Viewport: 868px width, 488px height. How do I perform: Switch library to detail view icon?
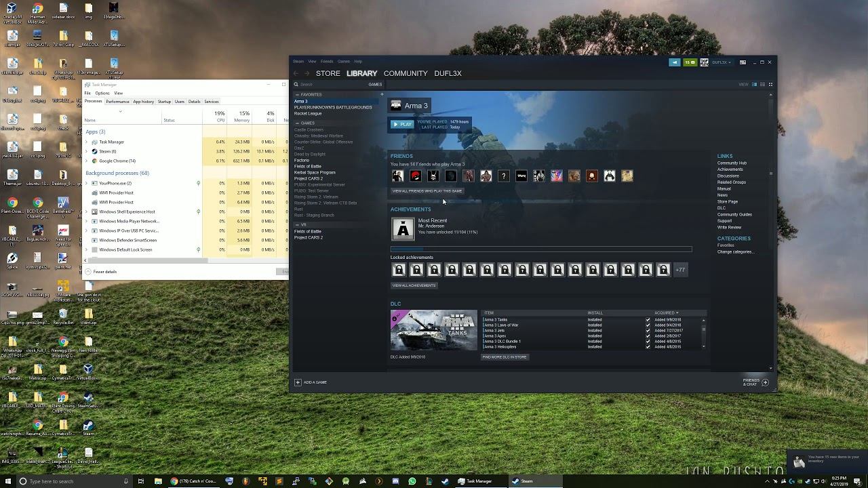click(x=754, y=85)
